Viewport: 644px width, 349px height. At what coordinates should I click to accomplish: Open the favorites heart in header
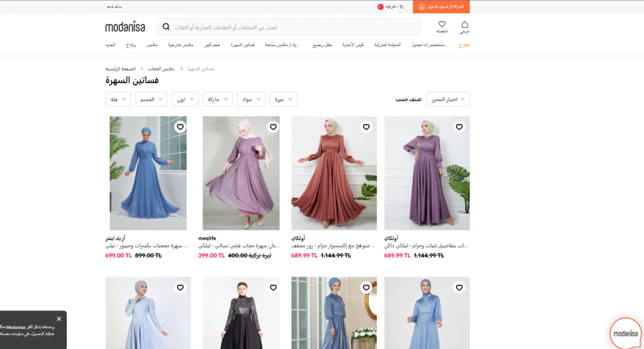442,26
